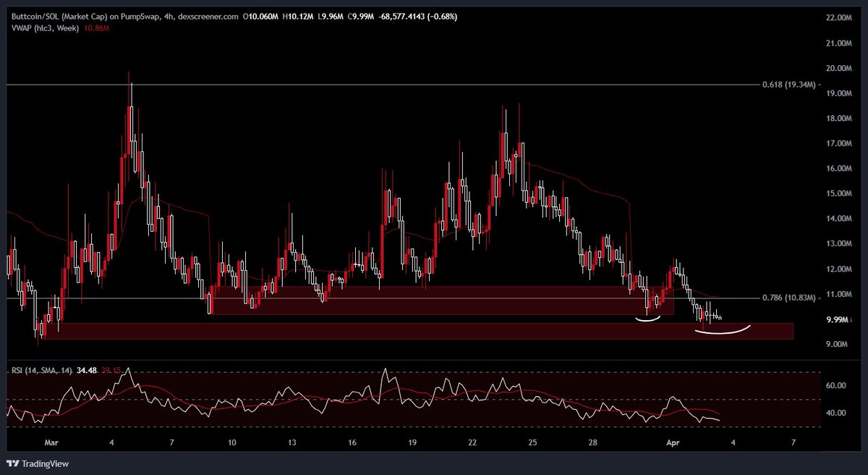Click the low value L9.96M in header

[x=331, y=16]
